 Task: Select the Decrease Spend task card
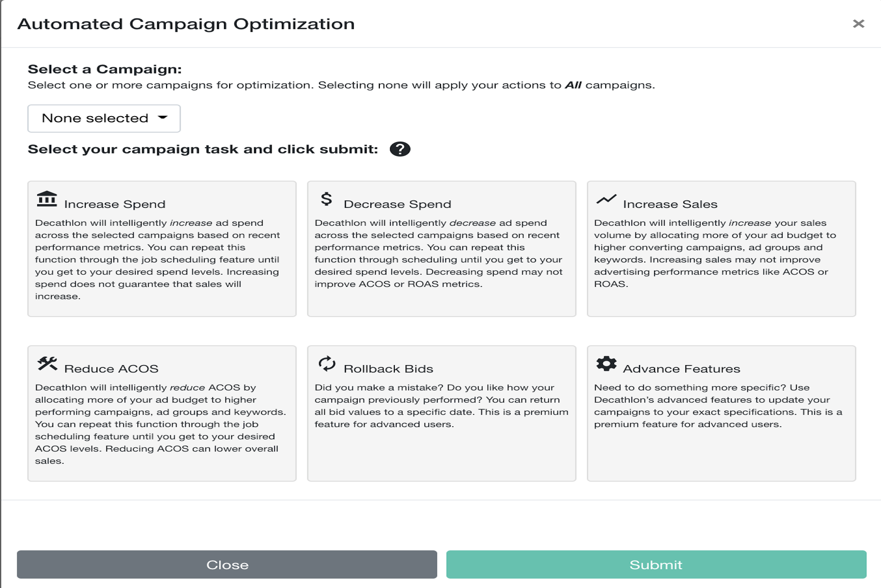pyautogui.click(x=441, y=249)
